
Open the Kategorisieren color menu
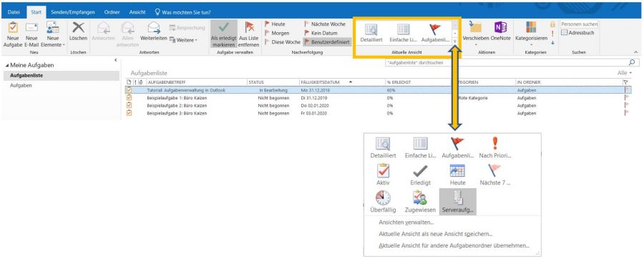click(x=531, y=34)
